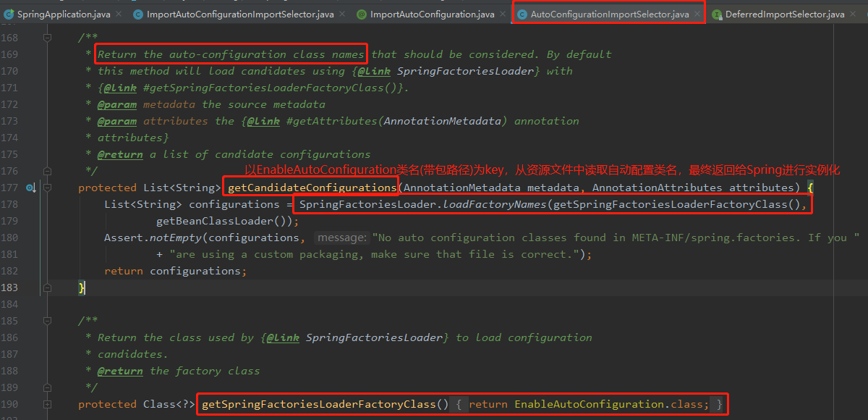The height and width of the screenshot is (420, 868).
Task: Click the fold end marker at line 183
Action: tap(47, 287)
